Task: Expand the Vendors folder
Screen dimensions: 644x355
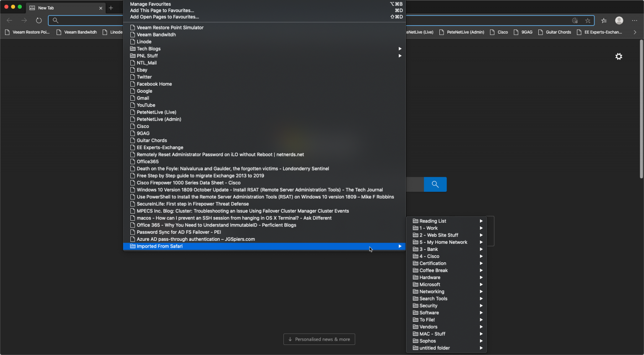Action: click(447, 327)
